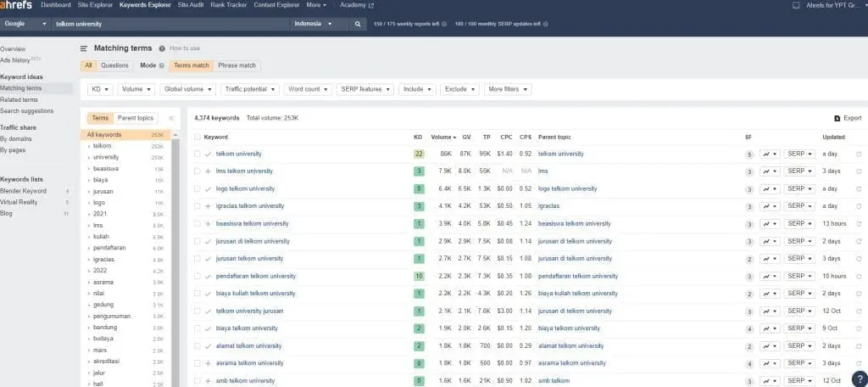
Task: Tick the select-all Keyword header checkbox
Action: 197,137
